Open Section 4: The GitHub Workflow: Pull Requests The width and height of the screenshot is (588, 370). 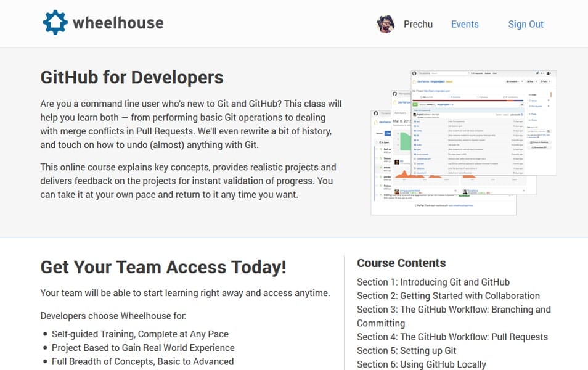pos(452,337)
